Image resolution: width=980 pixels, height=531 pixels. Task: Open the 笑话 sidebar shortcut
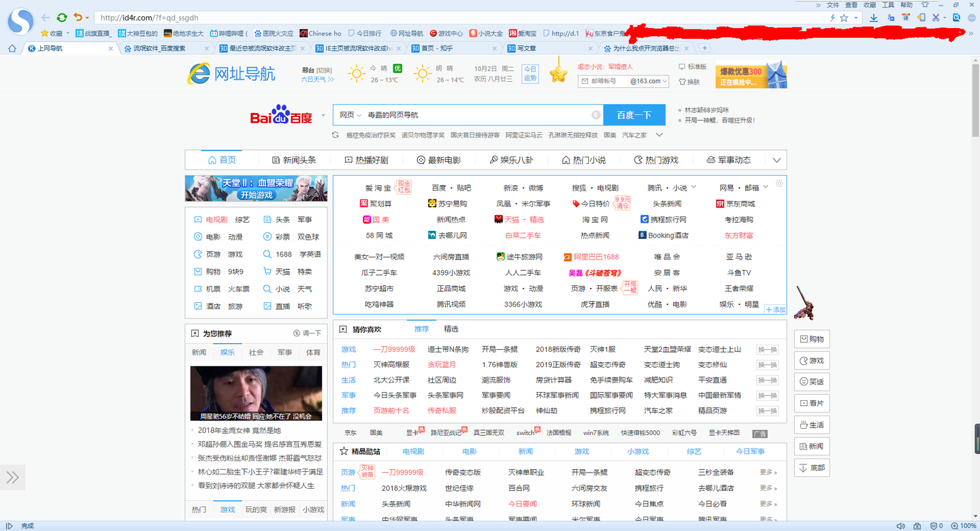tap(812, 382)
